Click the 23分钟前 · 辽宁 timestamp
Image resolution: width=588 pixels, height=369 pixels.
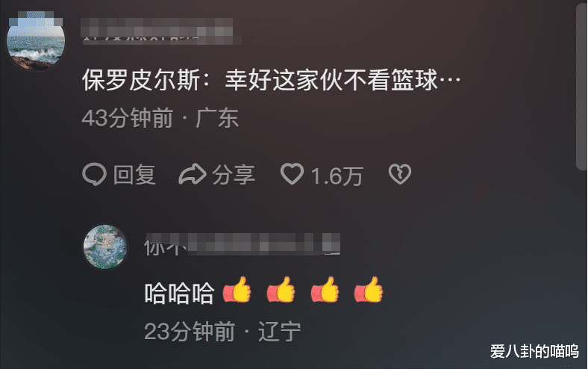(223, 332)
